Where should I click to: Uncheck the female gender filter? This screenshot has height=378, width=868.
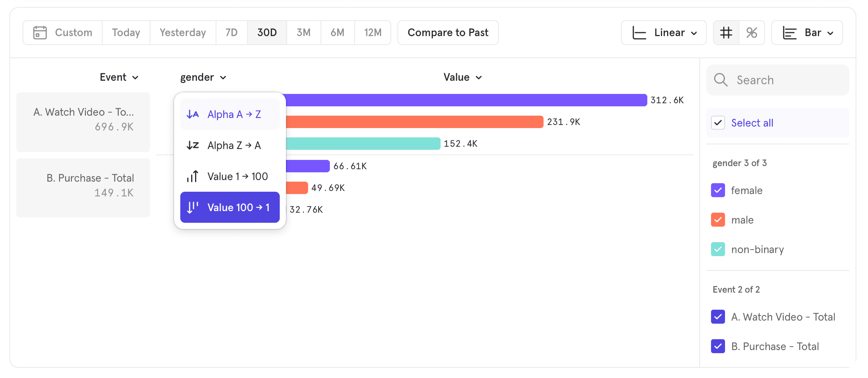click(718, 190)
